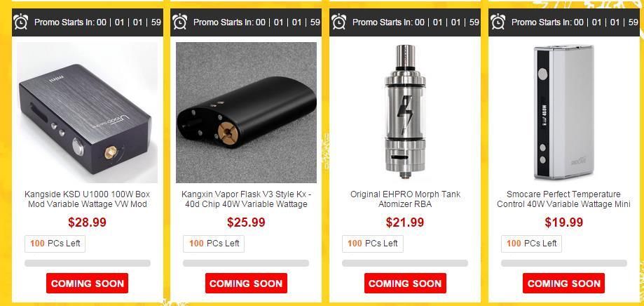Open the Kangxin Vapor Flask V3 product image
644x306 pixels.
coord(247,112)
